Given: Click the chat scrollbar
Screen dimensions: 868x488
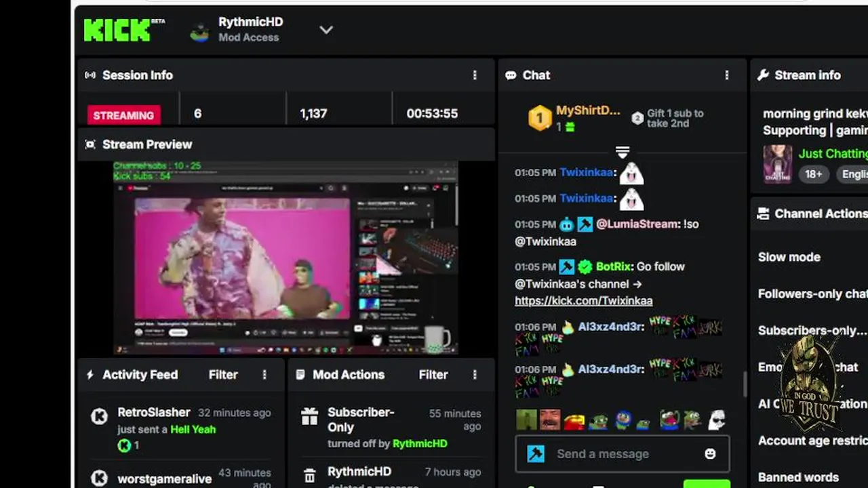Looking at the screenshot, I should 745,384.
